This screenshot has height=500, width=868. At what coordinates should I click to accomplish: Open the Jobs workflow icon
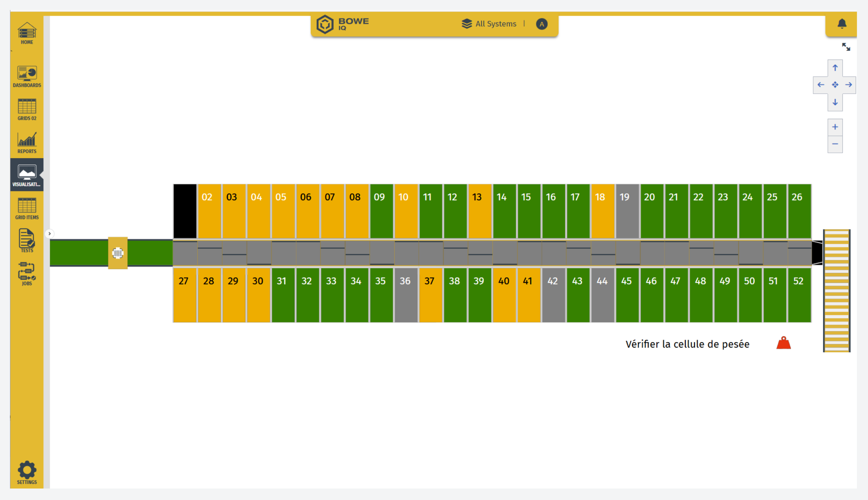click(x=27, y=273)
